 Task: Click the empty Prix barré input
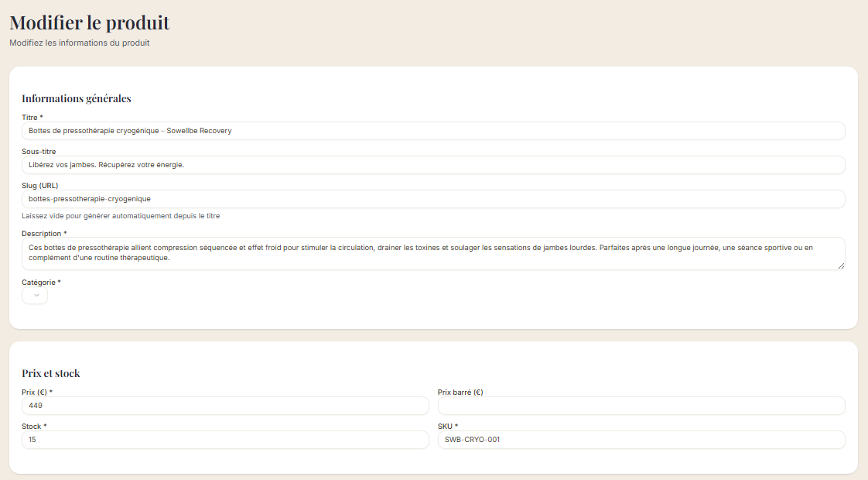641,406
